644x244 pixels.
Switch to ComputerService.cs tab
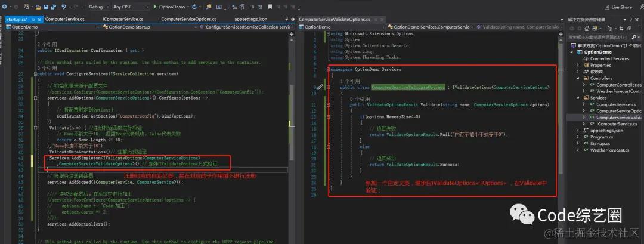tap(64, 19)
